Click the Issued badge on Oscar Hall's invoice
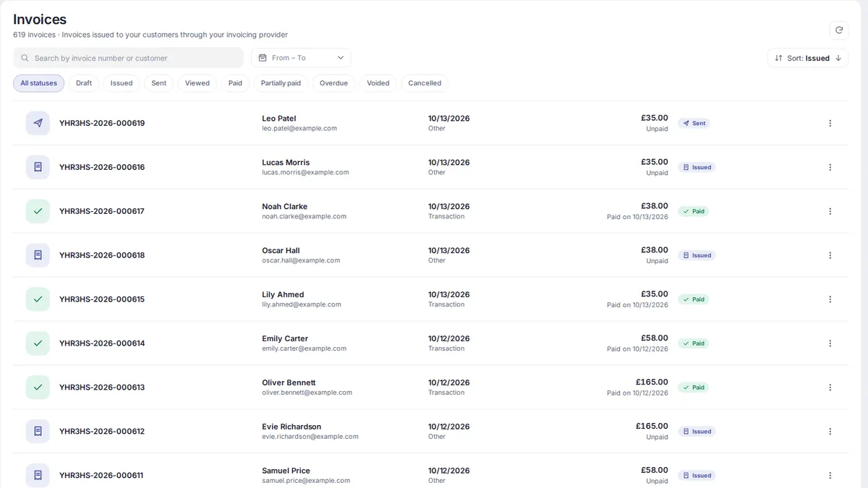This screenshot has width=868, height=488. (x=697, y=255)
